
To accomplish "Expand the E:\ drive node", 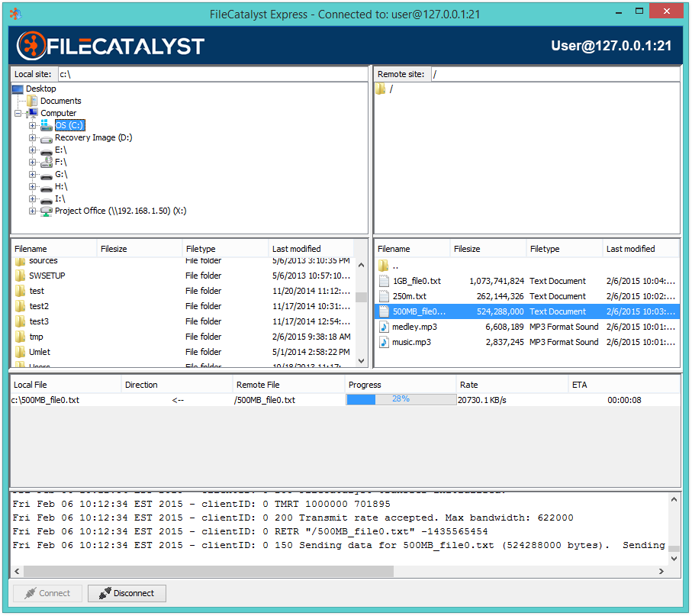I will coord(32,150).
